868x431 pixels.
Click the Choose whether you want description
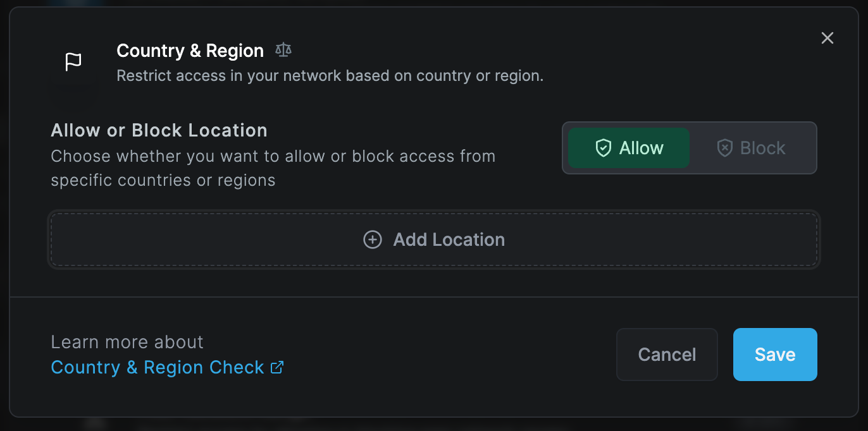point(273,168)
